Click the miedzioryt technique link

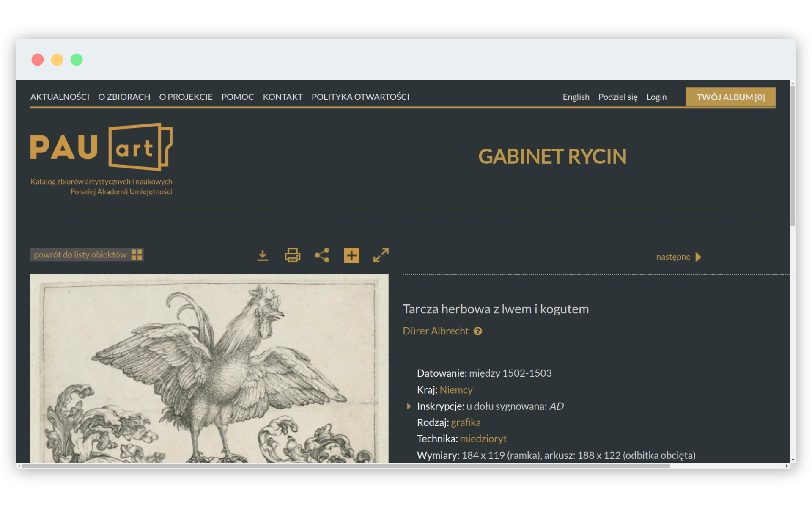483,439
